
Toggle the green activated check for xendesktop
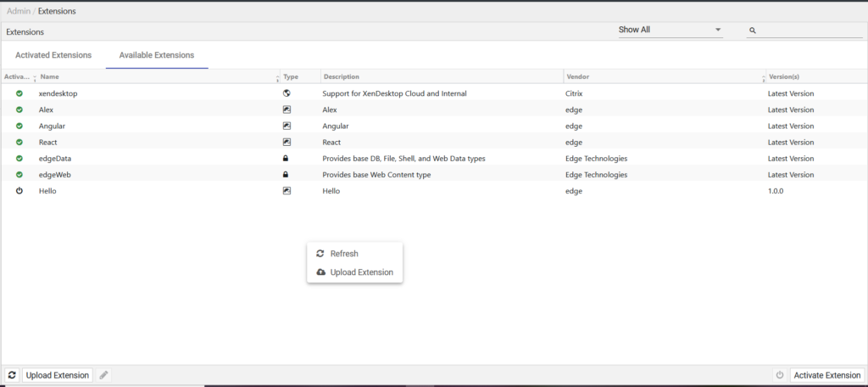(19, 93)
